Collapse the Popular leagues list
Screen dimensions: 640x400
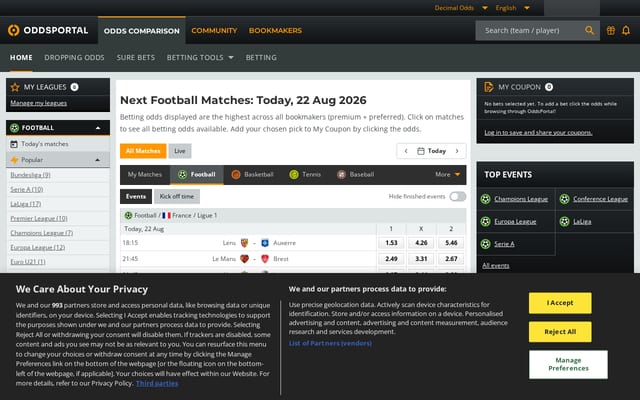coord(98,160)
